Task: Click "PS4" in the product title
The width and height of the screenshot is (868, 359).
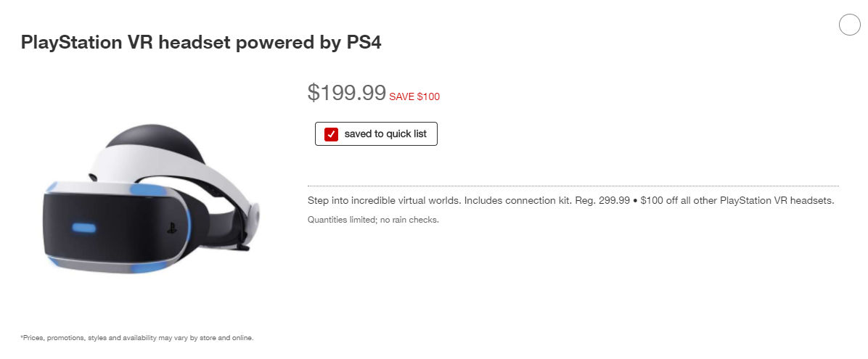Action: click(x=360, y=43)
